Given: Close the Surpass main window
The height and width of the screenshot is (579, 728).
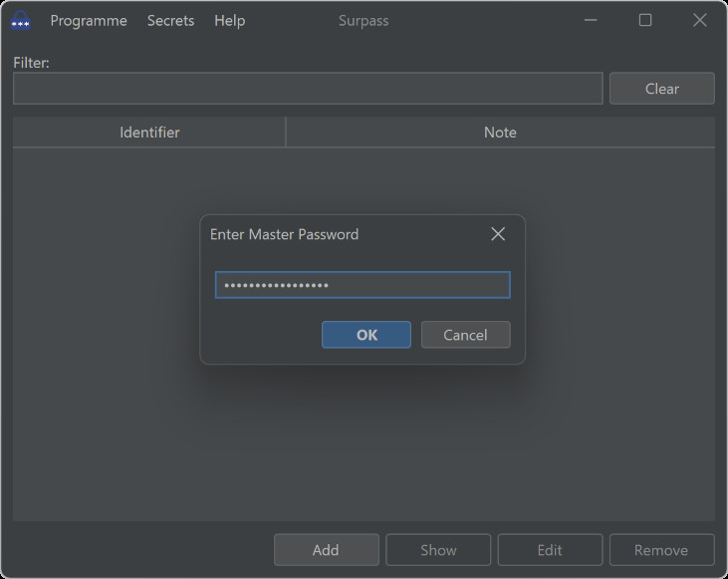Looking at the screenshot, I should 700,21.
